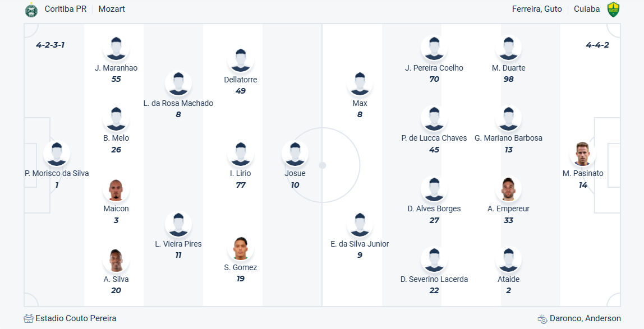
Task: Click A. Empereur's player photo
Action: [508, 191]
